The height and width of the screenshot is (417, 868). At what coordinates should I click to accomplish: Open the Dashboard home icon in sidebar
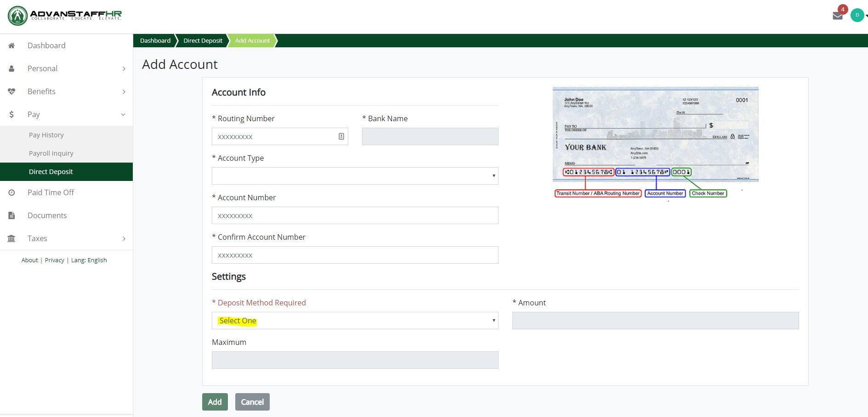[x=11, y=45]
